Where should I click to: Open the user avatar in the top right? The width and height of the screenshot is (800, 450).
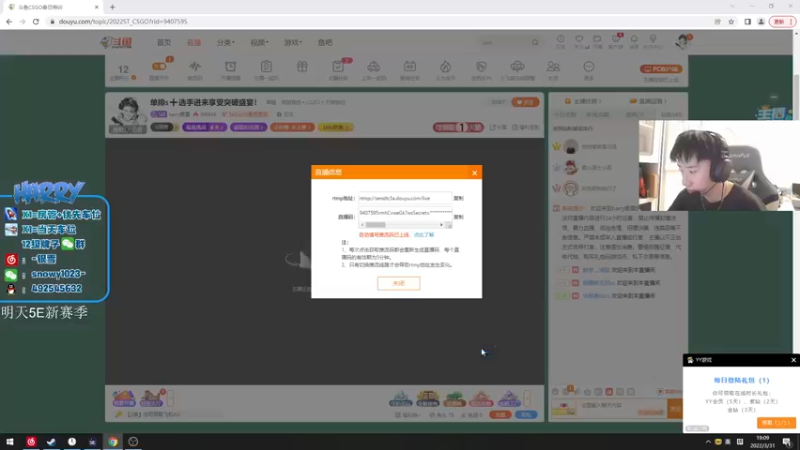(682, 42)
